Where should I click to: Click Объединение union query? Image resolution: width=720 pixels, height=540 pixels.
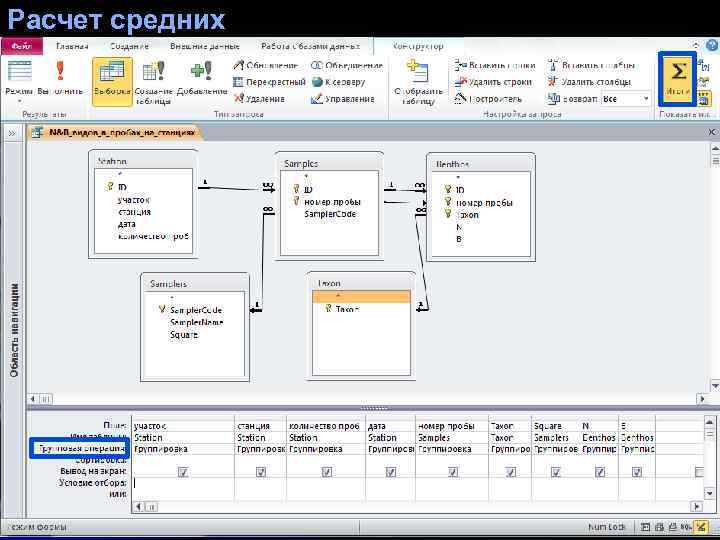pyautogui.click(x=347, y=66)
